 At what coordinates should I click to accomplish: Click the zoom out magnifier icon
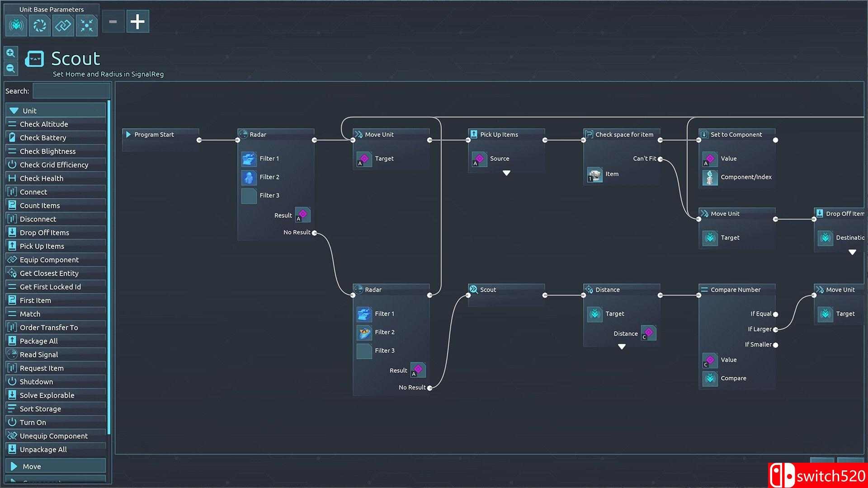click(x=11, y=69)
